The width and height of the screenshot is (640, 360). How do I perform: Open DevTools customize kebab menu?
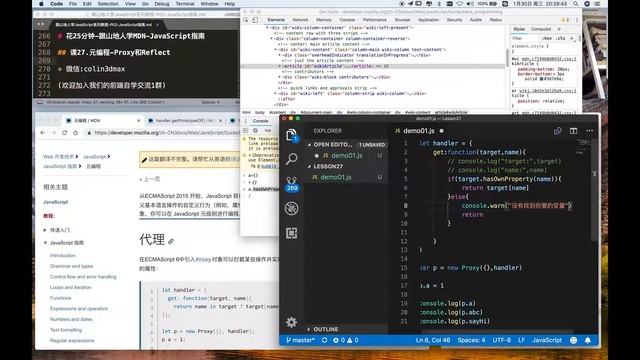(577, 20)
